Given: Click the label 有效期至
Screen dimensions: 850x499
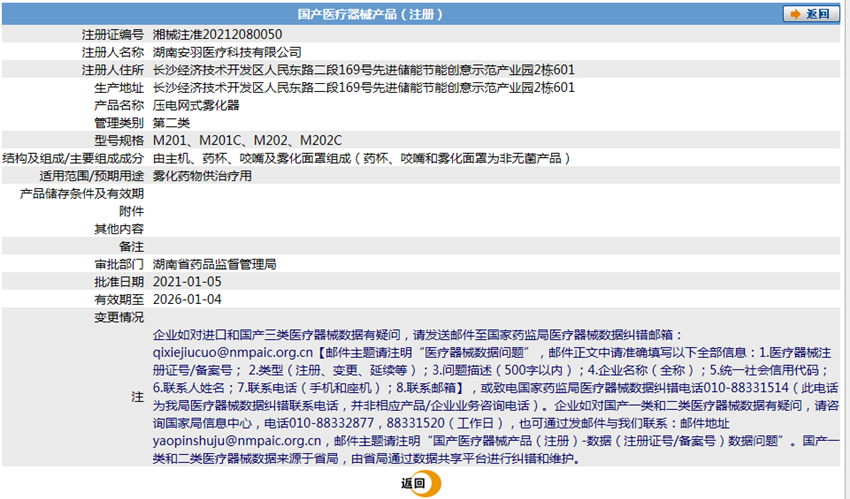Looking at the screenshot, I should [119, 299].
